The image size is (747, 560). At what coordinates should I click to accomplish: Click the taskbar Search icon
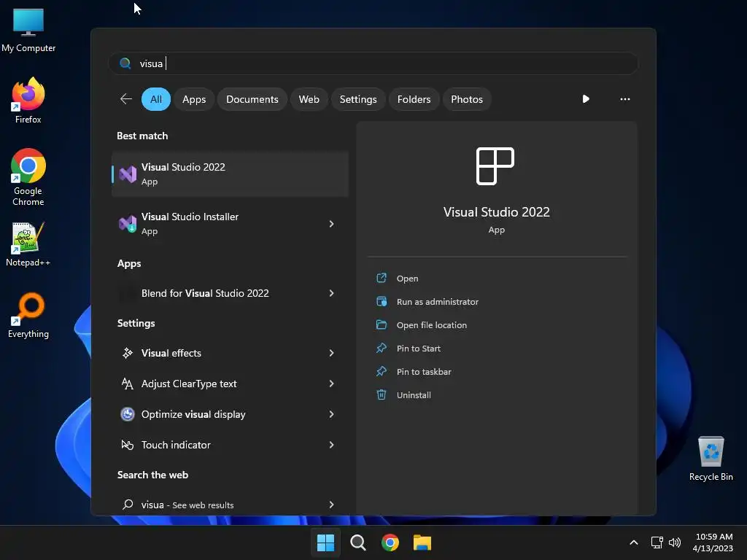point(357,542)
